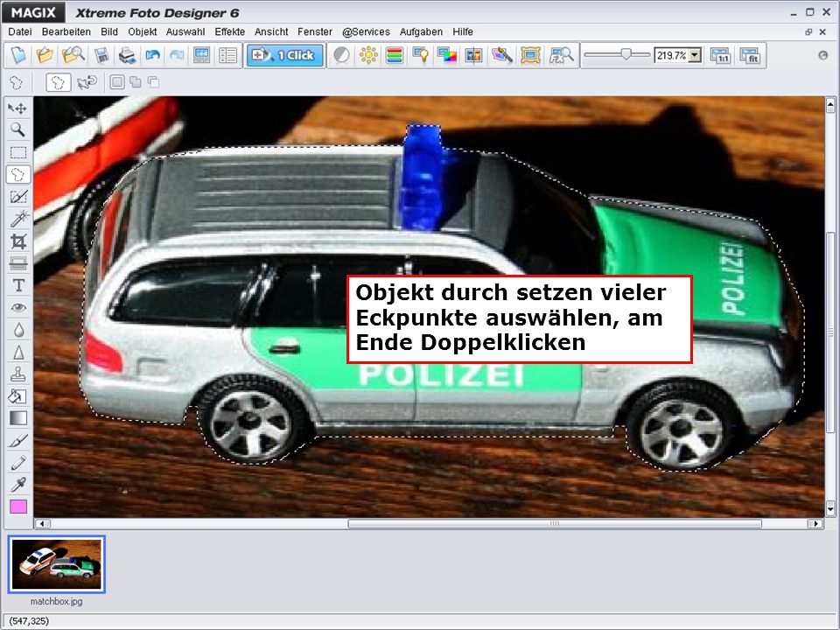Select the Blur droplet tool
Viewport: 840px width, 630px height.
(x=17, y=330)
